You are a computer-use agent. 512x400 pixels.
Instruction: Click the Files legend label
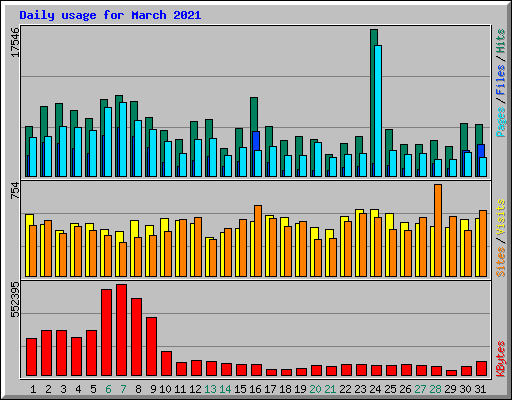pos(500,80)
